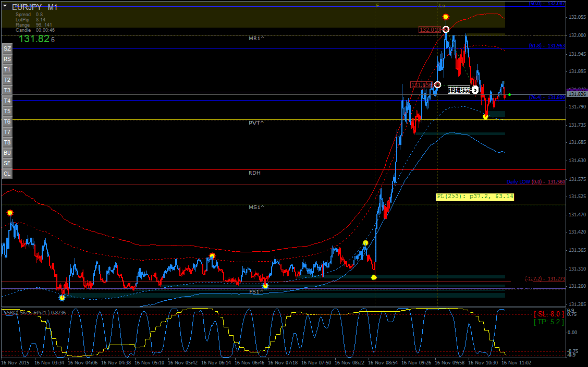Activate the T3 button

click(x=7, y=90)
